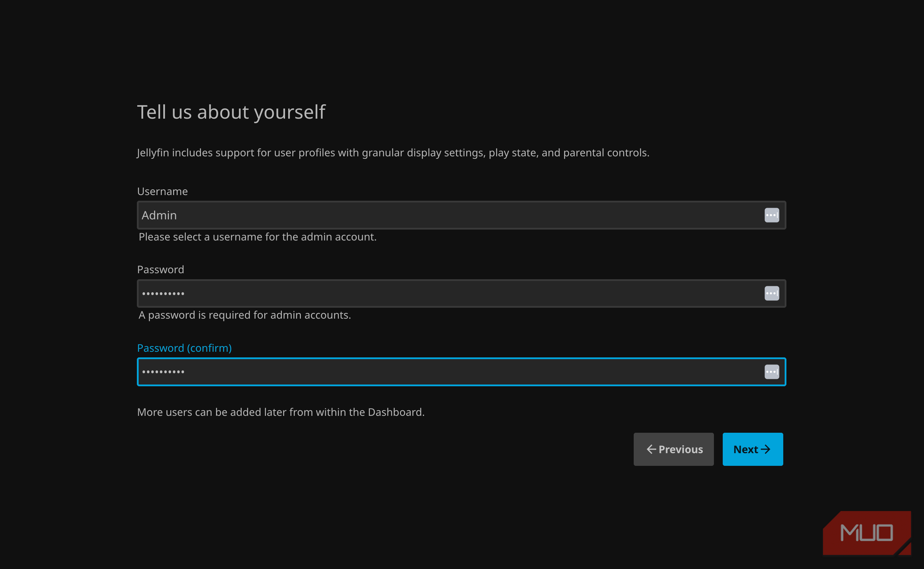This screenshot has width=924, height=569.
Task: Go back with the Previous button
Action: coord(673,449)
